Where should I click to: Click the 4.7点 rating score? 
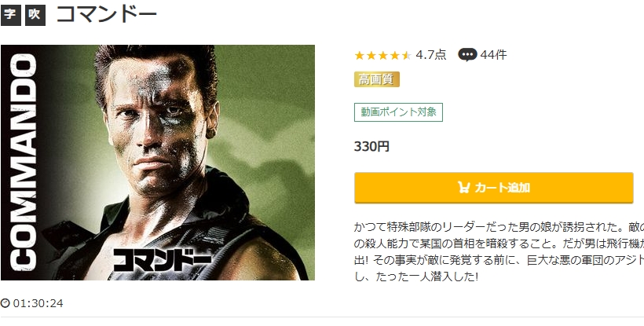click(430, 55)
